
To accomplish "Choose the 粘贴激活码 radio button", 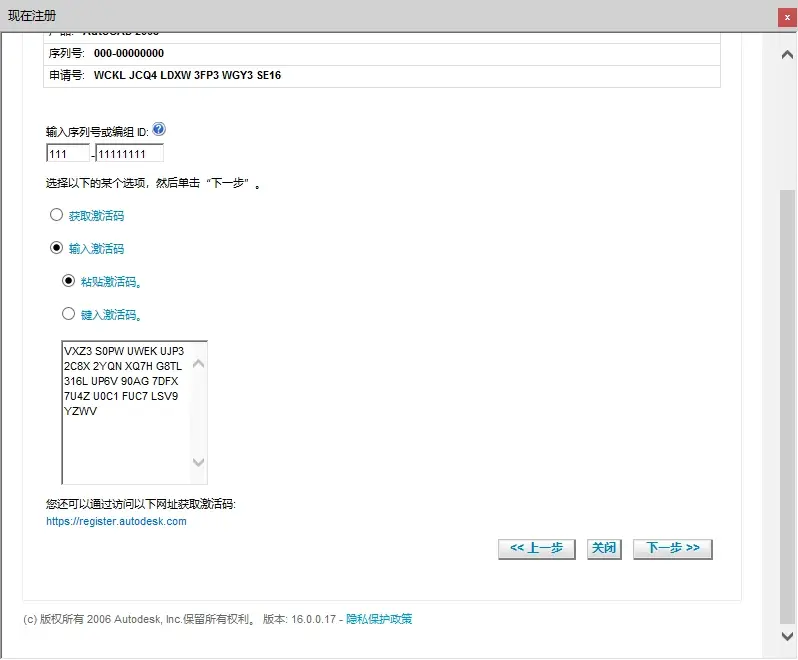I will coord(68,281).
